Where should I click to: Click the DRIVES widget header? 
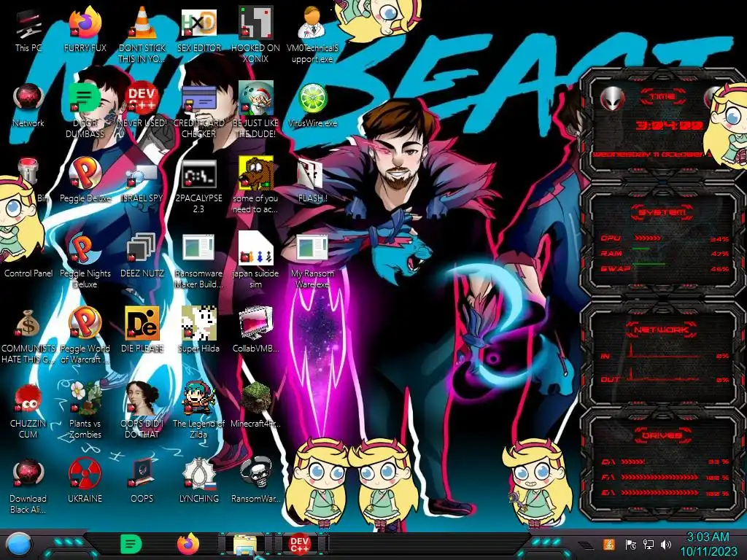(x=662, y=435)
